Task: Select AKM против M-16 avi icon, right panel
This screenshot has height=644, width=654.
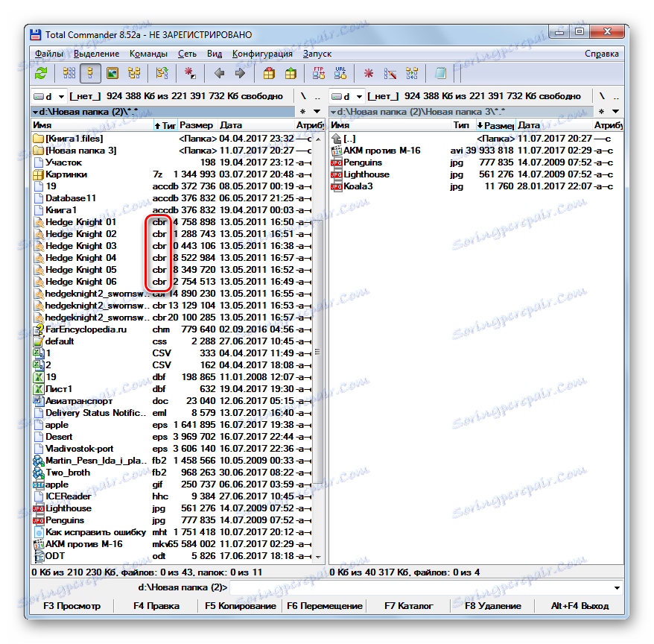Action: pos(336,151)
